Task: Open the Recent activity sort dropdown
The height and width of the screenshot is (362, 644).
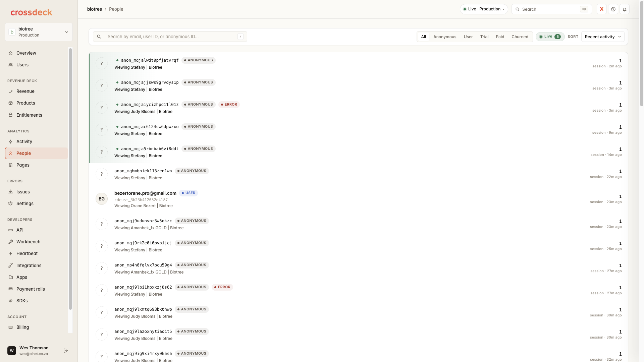Action: tap(603, 37)
